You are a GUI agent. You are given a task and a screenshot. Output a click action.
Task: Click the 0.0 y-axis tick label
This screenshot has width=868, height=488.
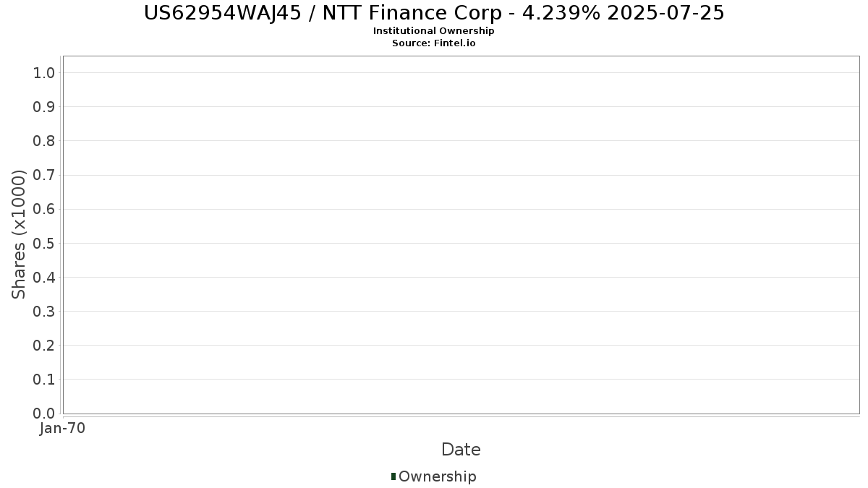click(x=44, y=414)
